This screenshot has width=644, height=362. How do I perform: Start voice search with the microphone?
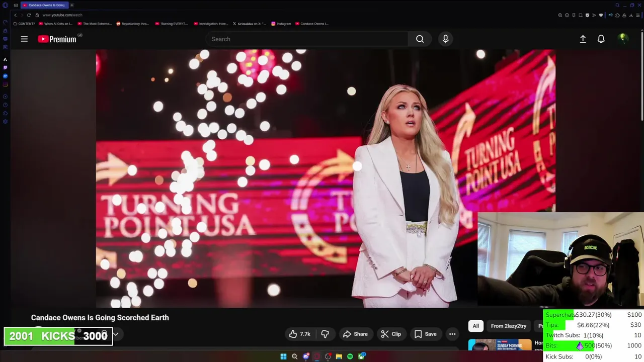[x=445, y=39]
